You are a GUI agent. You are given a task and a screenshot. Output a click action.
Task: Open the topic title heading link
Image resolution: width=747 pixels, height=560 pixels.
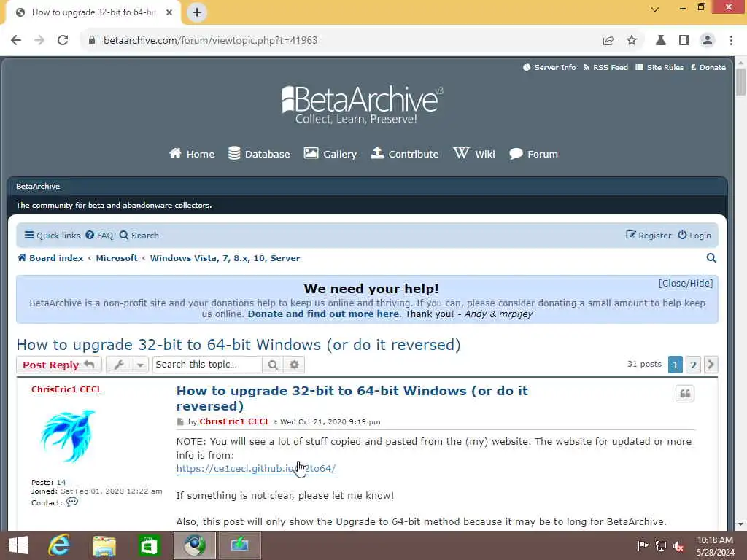(239, 345)
